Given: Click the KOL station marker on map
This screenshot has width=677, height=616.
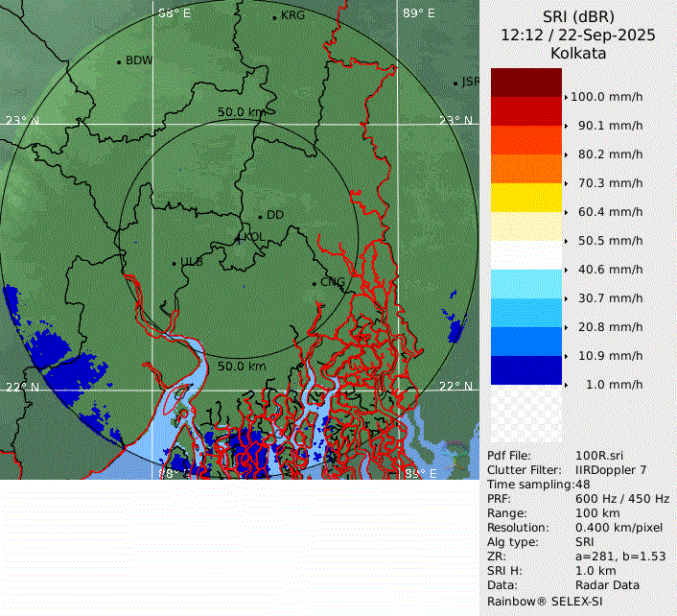Looking at the screenshot, I should (240, 237).
